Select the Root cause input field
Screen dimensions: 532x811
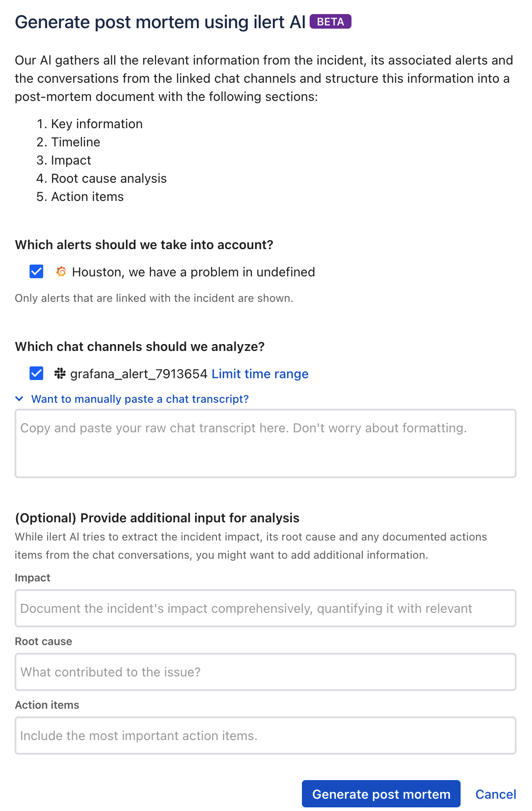[x=266, y=672]
